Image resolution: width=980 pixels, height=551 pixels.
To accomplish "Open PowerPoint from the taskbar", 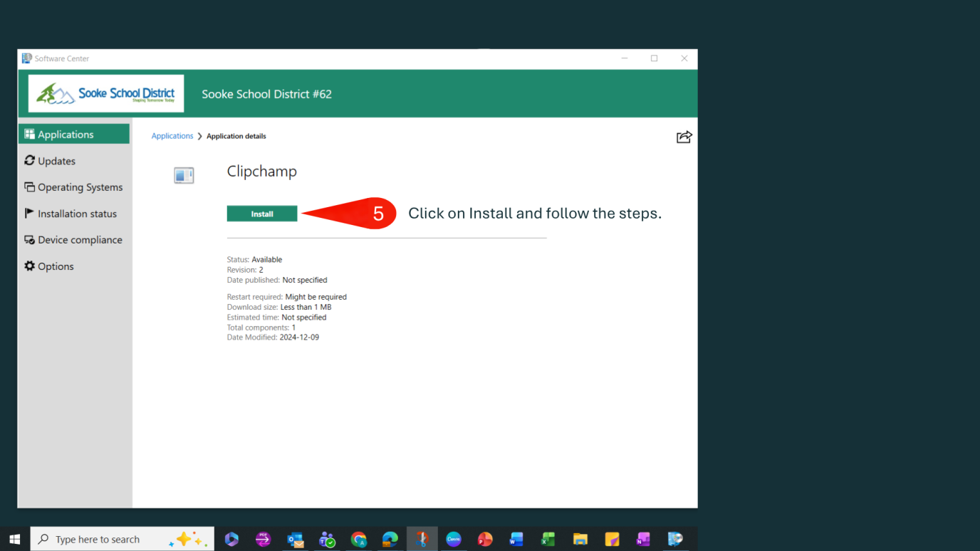I will click(x=485, y=539).
